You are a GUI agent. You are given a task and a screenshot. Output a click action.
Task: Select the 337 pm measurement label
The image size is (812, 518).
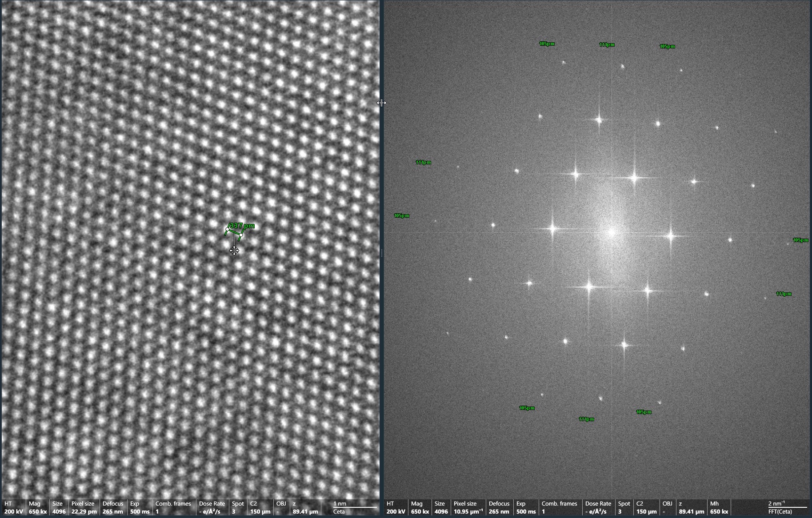(242, 226)
